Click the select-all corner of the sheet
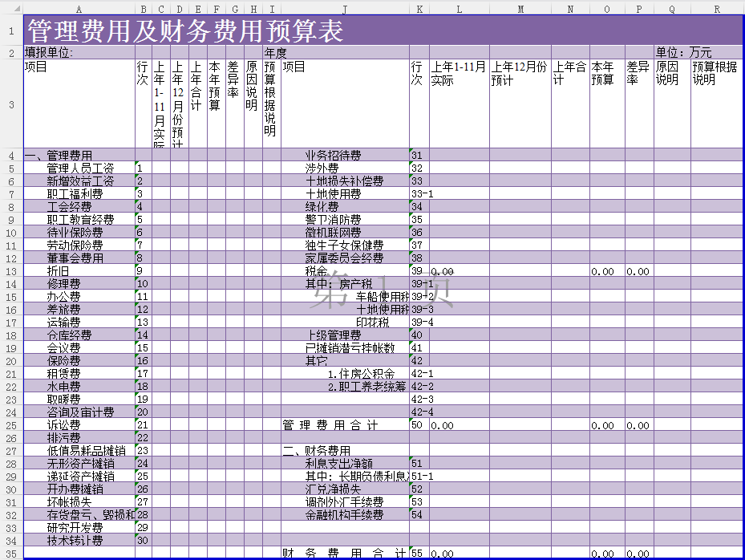745x560 pixels. point(11,9)
